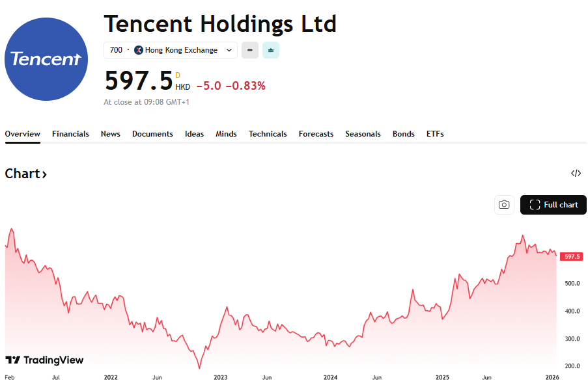
Task: Click the teal crown icon
Action: pyautogui.click(x=271, y=50)
